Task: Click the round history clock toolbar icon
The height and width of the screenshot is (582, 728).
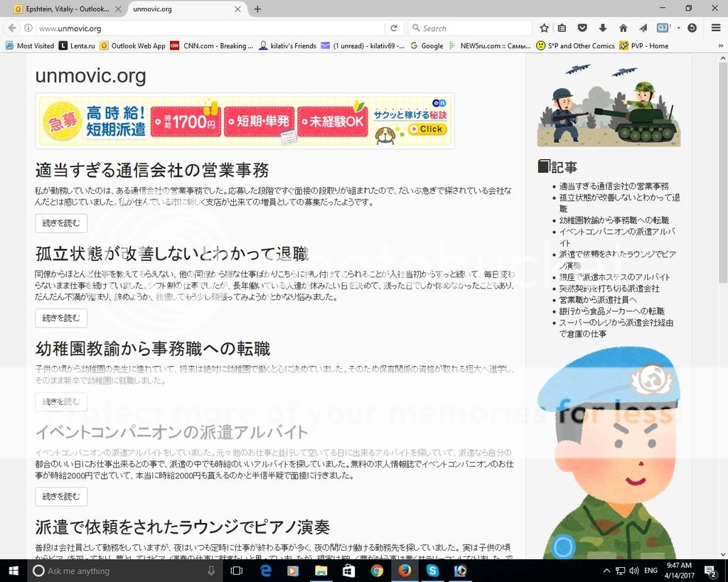Action: (692, 28)
